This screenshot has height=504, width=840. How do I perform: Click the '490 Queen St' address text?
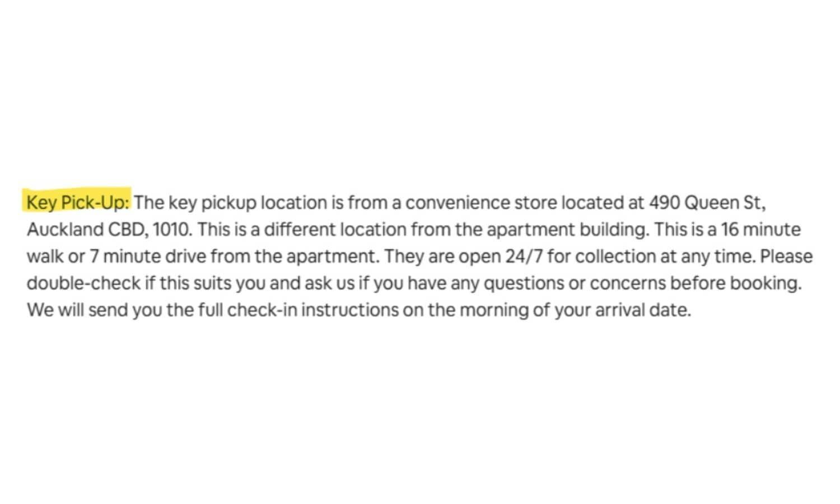point(706,202)
